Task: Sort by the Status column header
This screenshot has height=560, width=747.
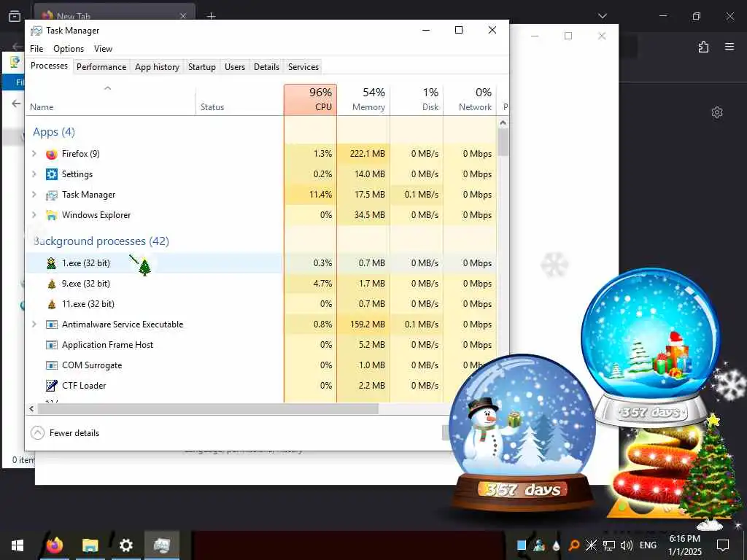Action: tap(239, 99)
